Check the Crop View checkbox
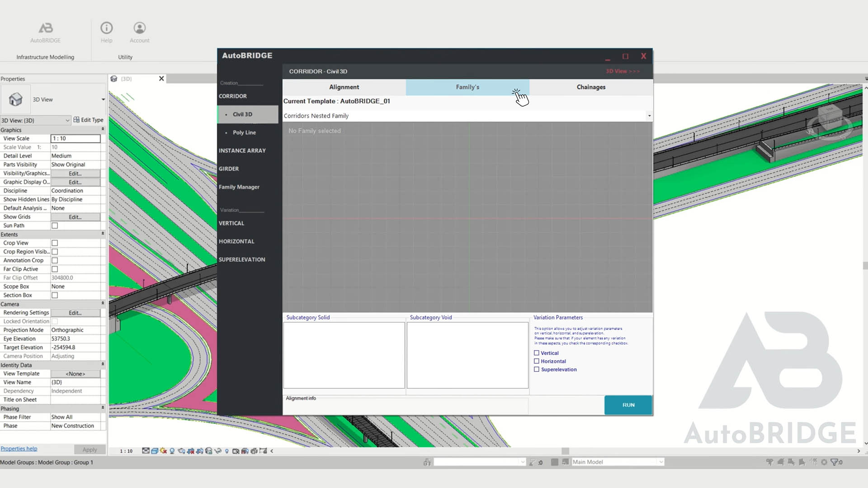The image size is (868, 488). click(x=55, y=243)
